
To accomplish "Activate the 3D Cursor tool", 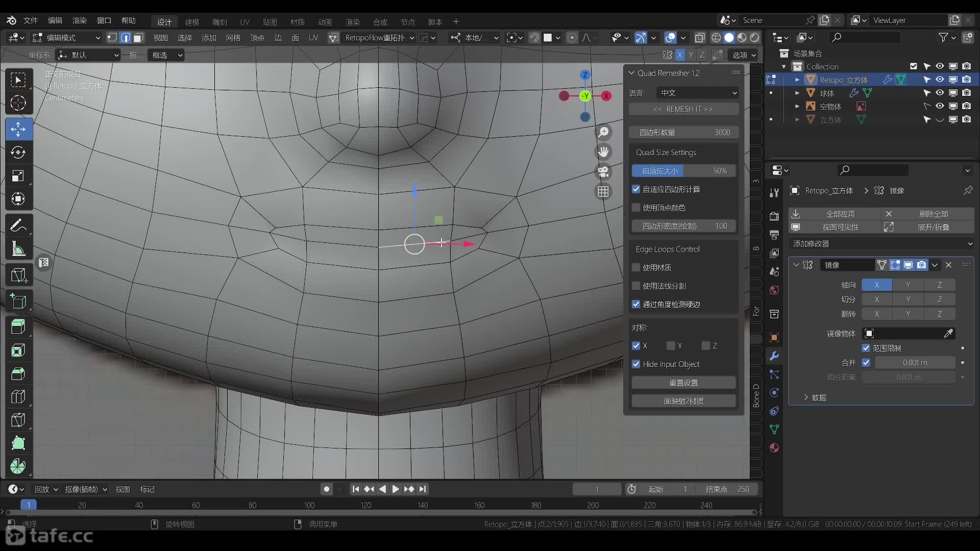I will click(x=18, y=103).
